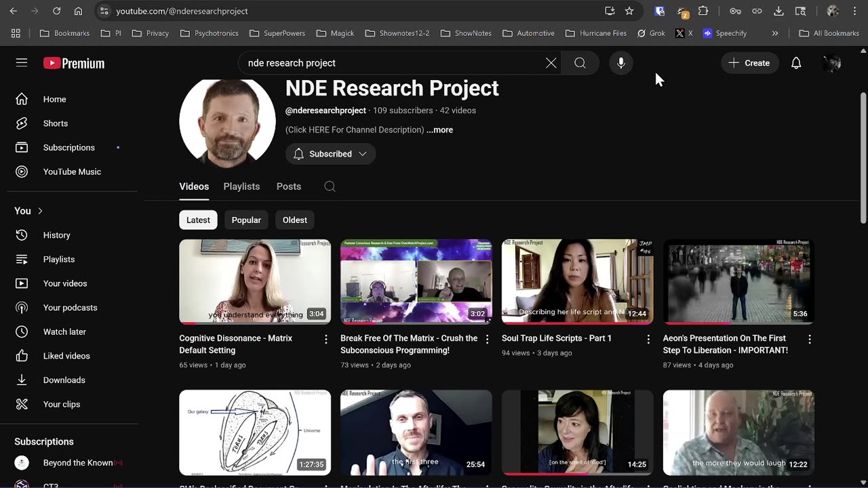Start voice search with the microphone

point(620,63)
